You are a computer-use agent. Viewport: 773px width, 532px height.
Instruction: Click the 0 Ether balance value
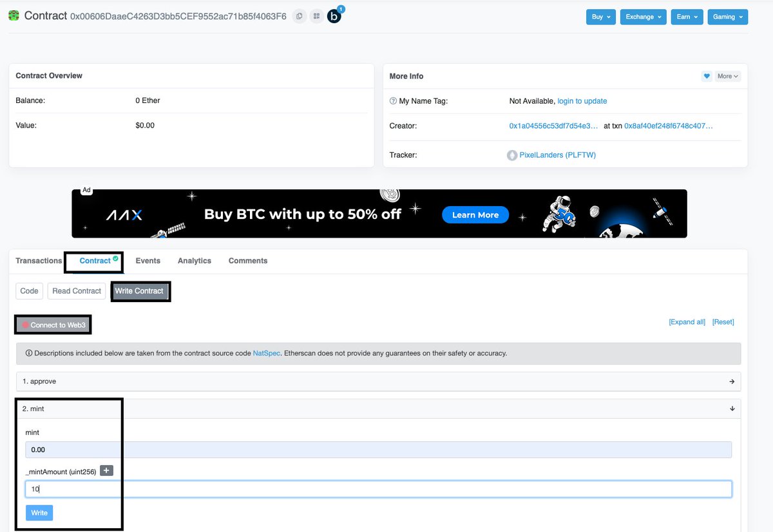(x=148, y=100)
